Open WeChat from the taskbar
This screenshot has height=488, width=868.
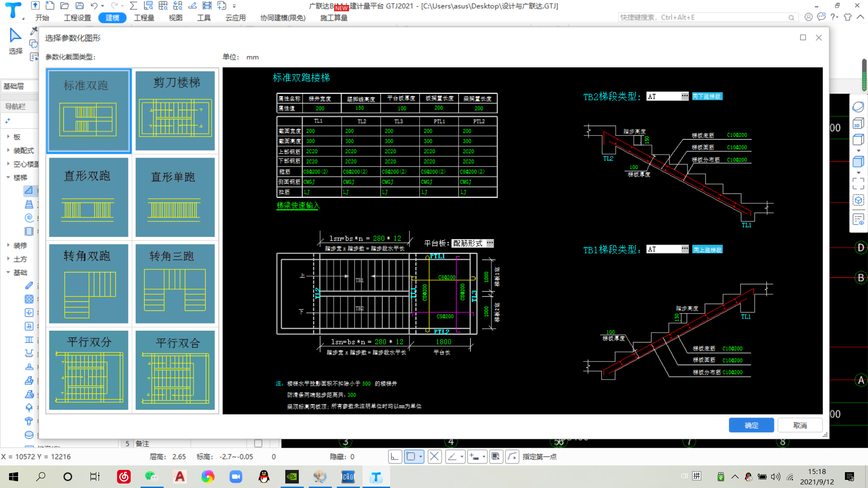tap(151, 477)
